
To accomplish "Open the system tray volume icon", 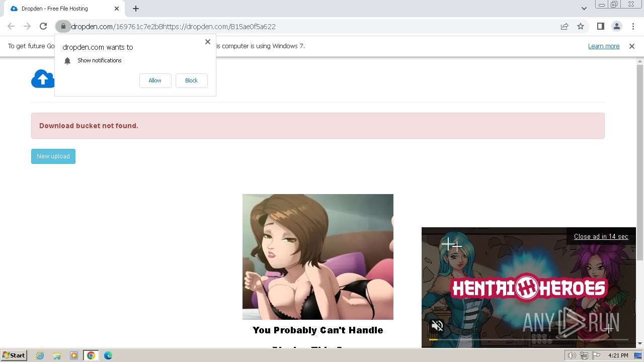I will tap(572, 355).
